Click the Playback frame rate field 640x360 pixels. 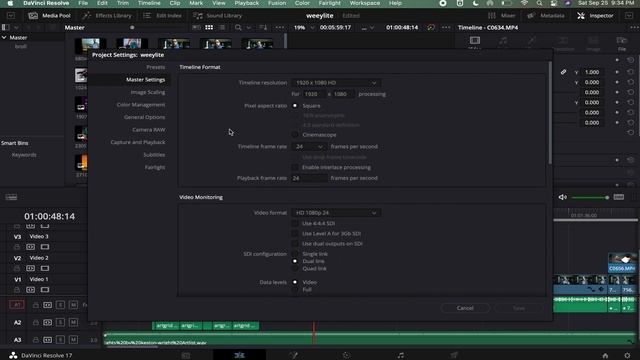(309, 178)
